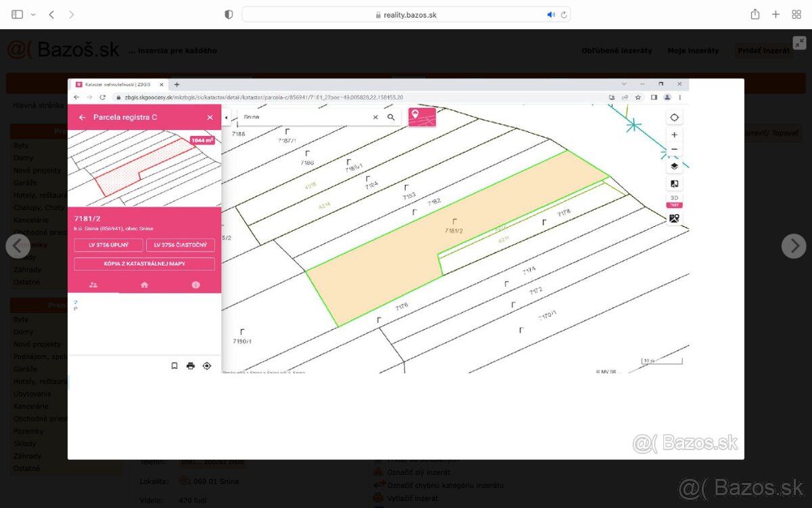The width and height of the screenshot is (812, 508).
Task: Open the Moje inzeráty link
Action: click(x=693, y=50)
